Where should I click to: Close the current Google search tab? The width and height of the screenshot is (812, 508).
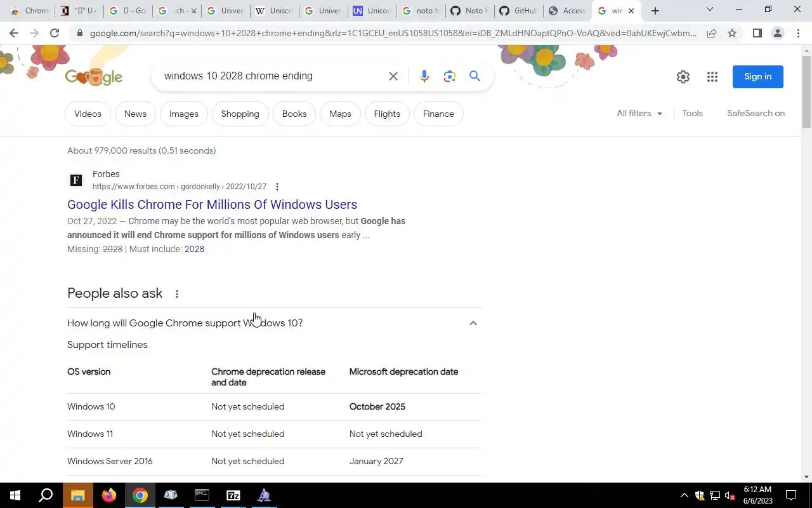coord(631,11)
